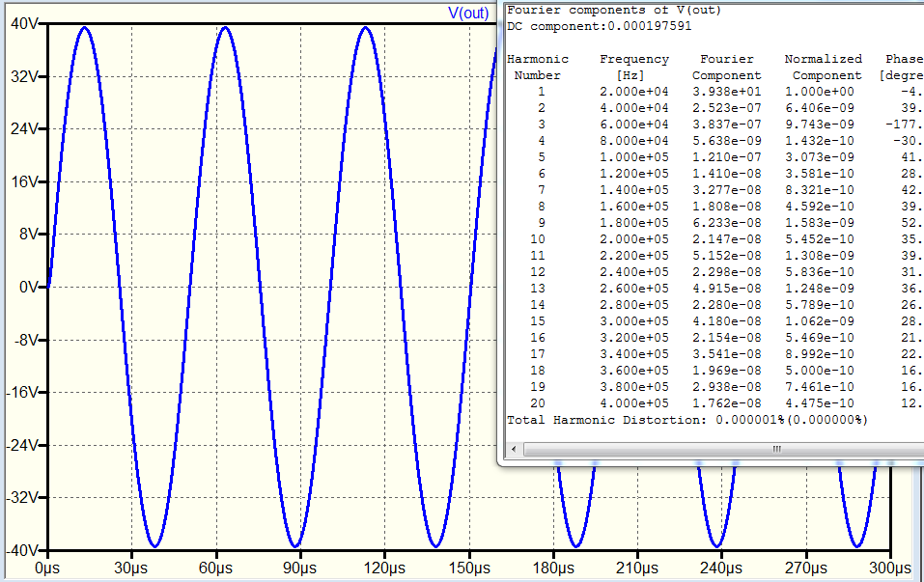Click the Fourier component 3.837e-07
Viewport: 924px width, 582px height.
tap(727, 125)
